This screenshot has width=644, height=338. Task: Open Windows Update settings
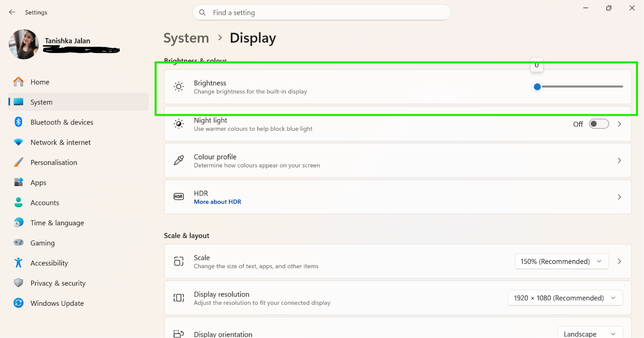79,303
